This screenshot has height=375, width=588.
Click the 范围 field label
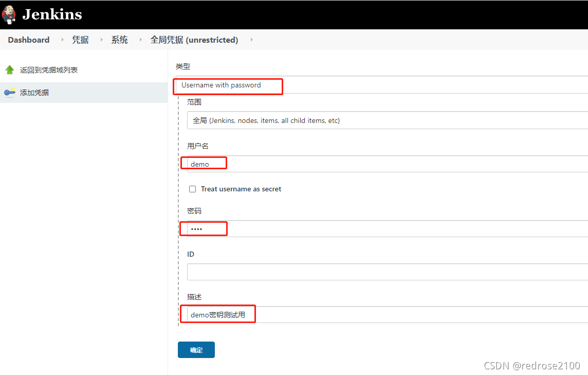tap(194, 102)
